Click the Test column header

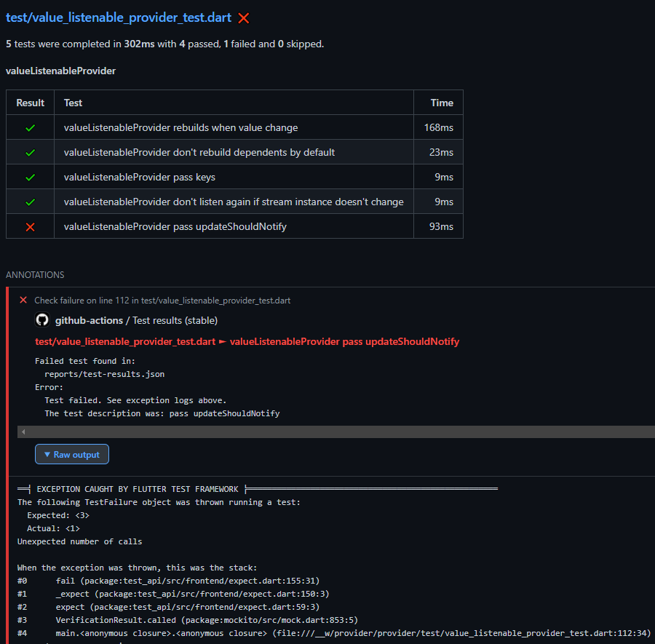point(73,103)
